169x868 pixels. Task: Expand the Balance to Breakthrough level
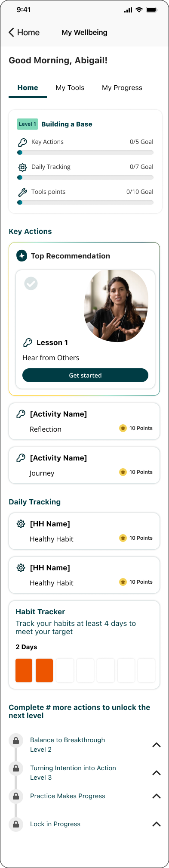point(157,745)
